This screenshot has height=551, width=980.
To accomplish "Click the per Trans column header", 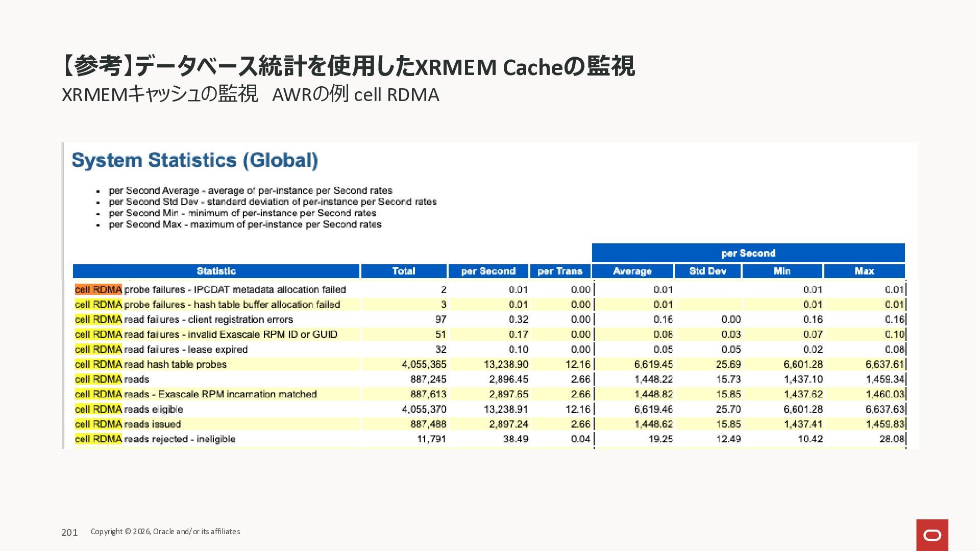I will (559, 271).
